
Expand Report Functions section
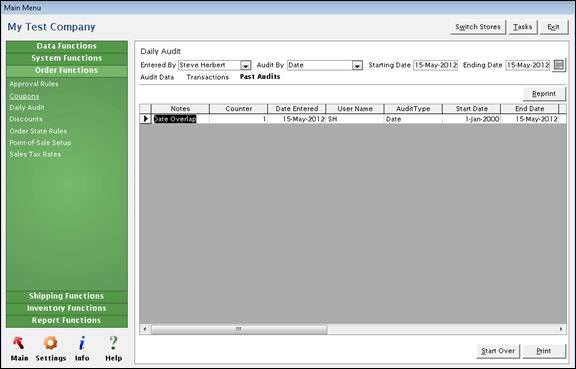pyautogui.click(x=67, y=320)
